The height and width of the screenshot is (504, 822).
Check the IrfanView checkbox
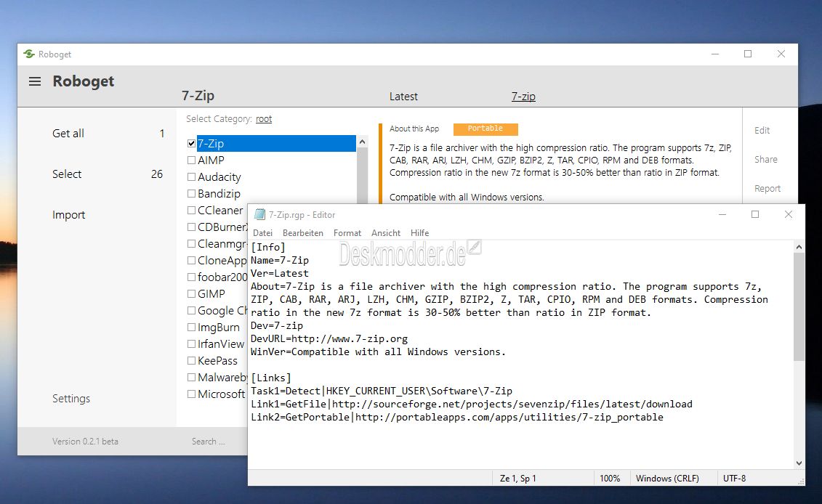pyautogui.click(x=191, y=344)
